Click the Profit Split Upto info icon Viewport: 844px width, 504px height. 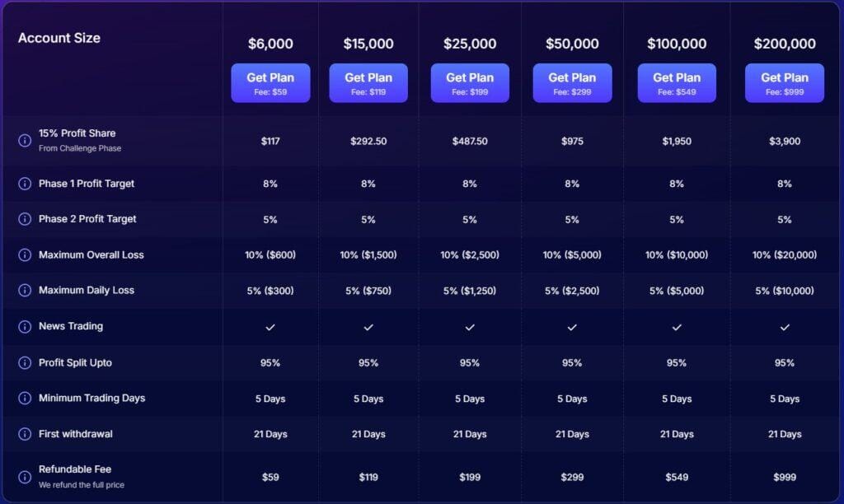point(25,362)
